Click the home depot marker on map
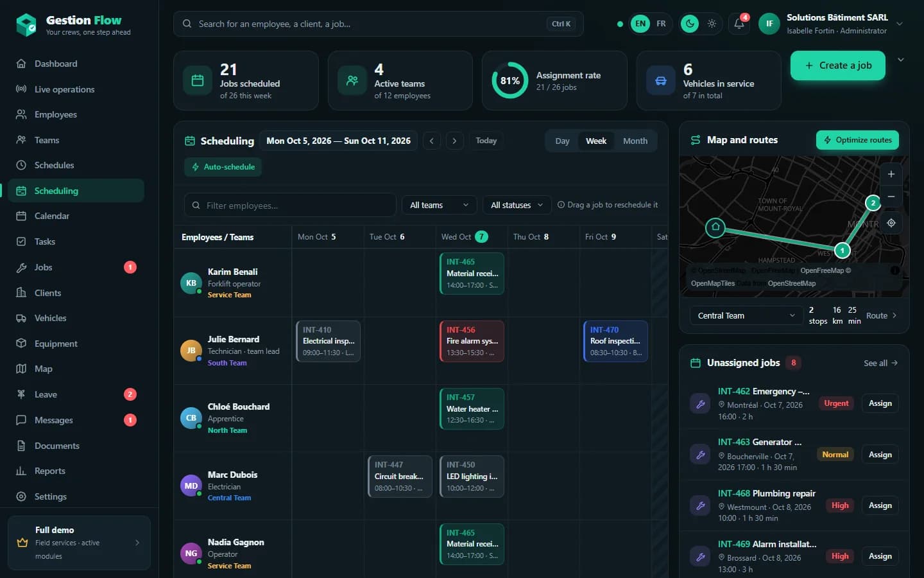The image size is (924, 578). [x=715, y=227]
